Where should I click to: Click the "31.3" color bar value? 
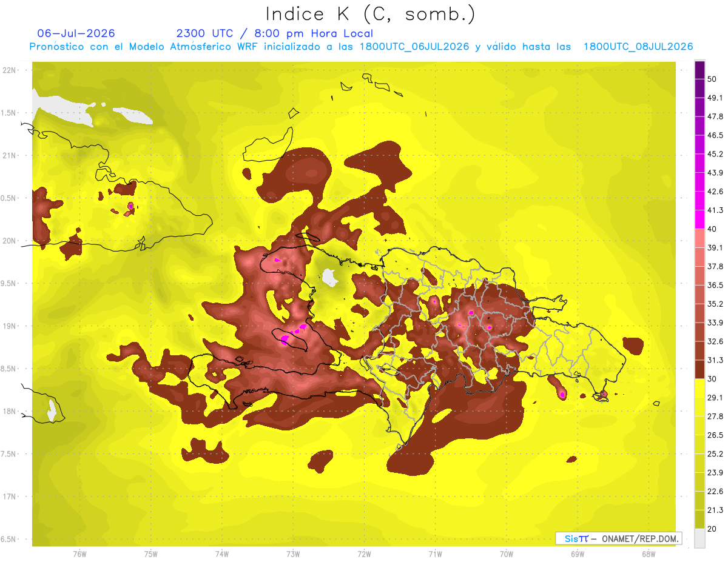(x=715, y=360)
